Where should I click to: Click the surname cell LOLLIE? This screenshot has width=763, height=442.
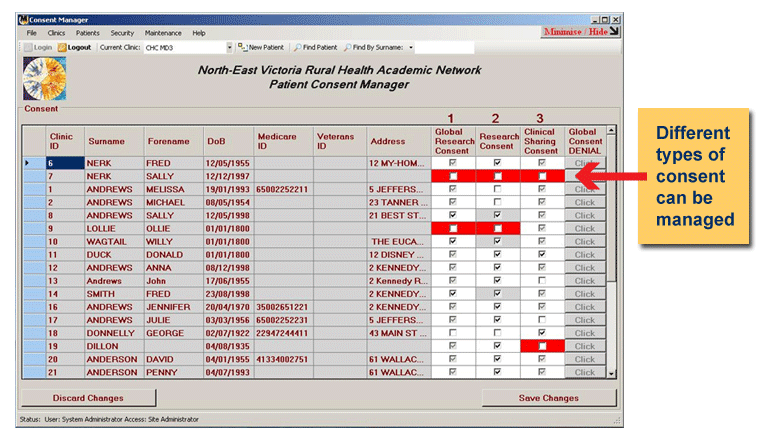tap(114, 228)
